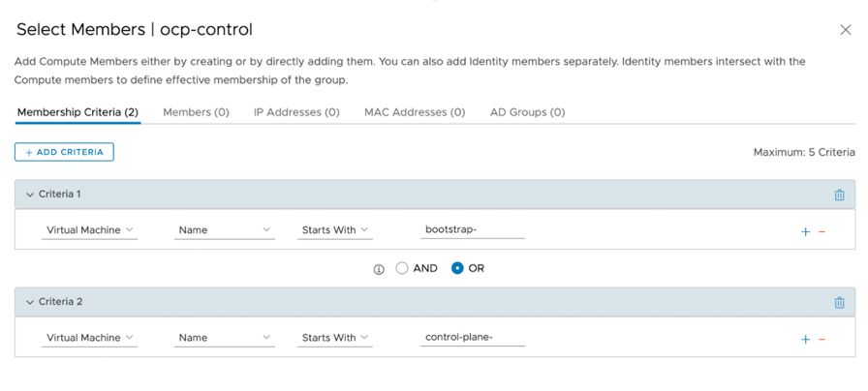
Task: Click the Add Criteria button
Action: (x=64, y=152)
